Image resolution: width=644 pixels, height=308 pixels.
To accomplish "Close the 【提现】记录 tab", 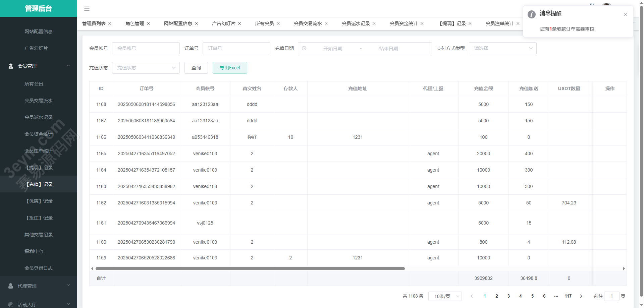I will (470, 23).
